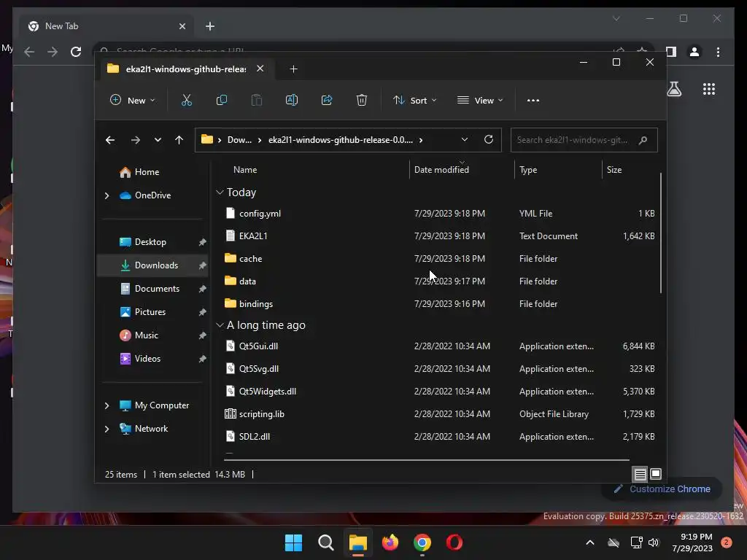This screenshot has width=747, height=560.
Task: Click the Copy icon in Explorer toolbar
Action: tap(222, 100)
